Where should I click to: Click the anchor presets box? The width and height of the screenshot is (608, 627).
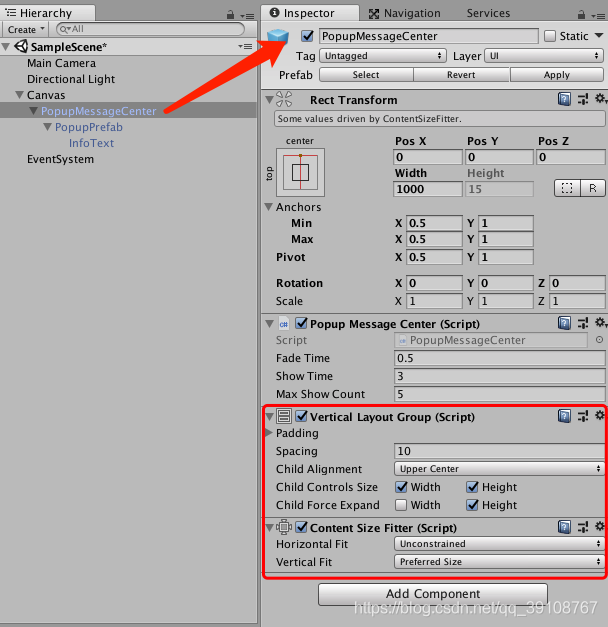click(300, 172)
